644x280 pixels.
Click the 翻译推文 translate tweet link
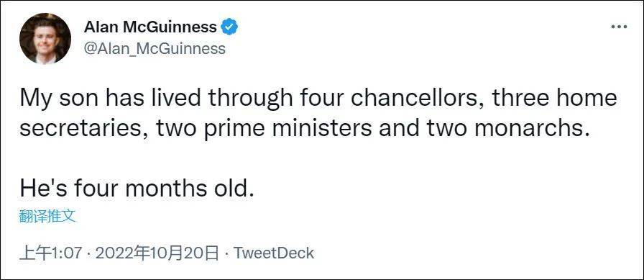47,216
